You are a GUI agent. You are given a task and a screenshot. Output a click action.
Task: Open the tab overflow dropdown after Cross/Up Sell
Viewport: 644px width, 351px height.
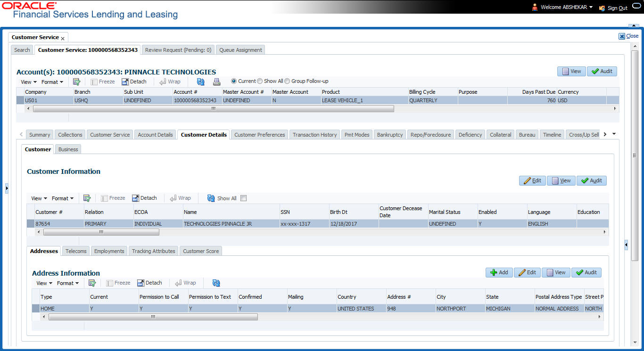click(614, 134)
